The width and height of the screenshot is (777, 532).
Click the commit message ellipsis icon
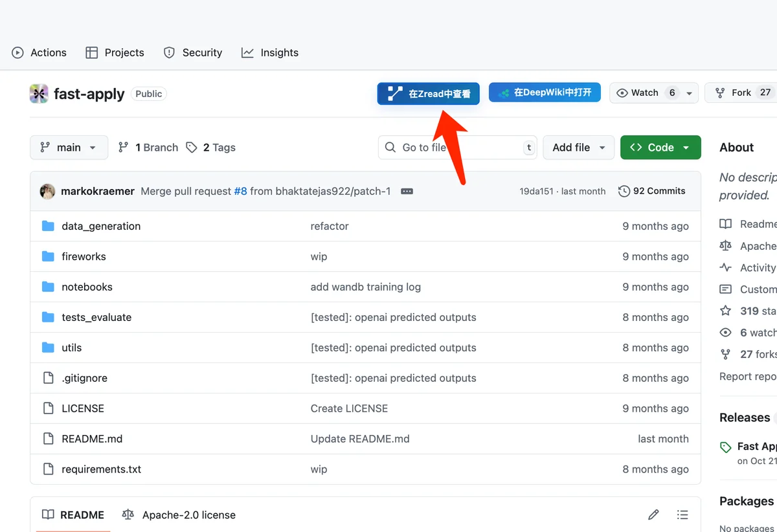coord(407,192)
